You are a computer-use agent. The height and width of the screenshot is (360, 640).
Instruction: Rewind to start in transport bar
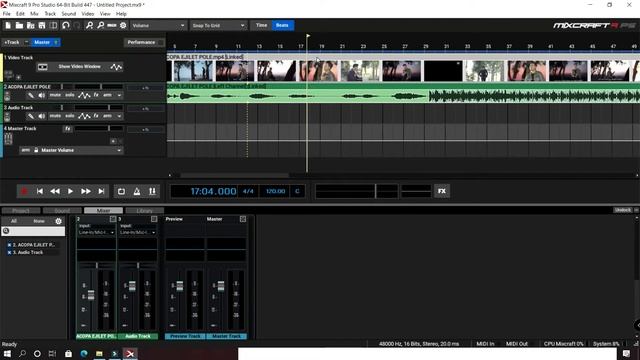pos(40,191)
